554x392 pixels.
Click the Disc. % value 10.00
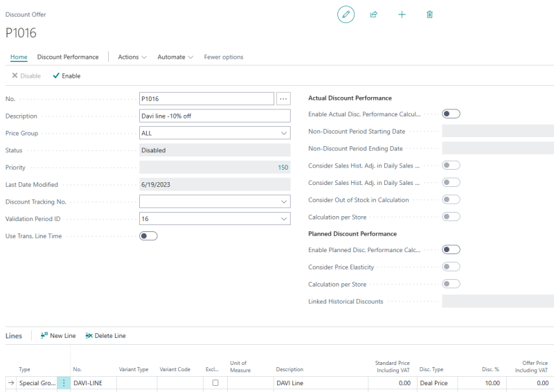482,383
